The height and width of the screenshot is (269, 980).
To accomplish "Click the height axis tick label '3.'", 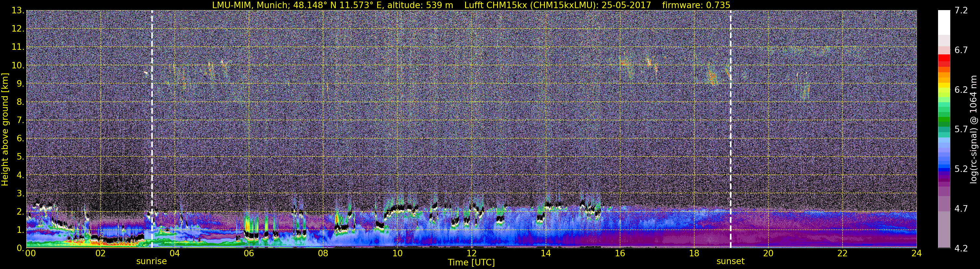I will tap(20, 193).
